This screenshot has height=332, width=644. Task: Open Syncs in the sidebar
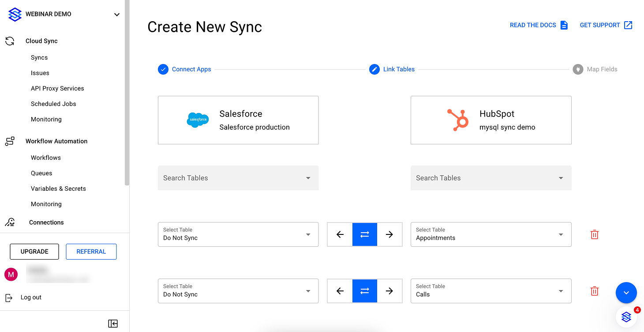(x=39, y=58)
